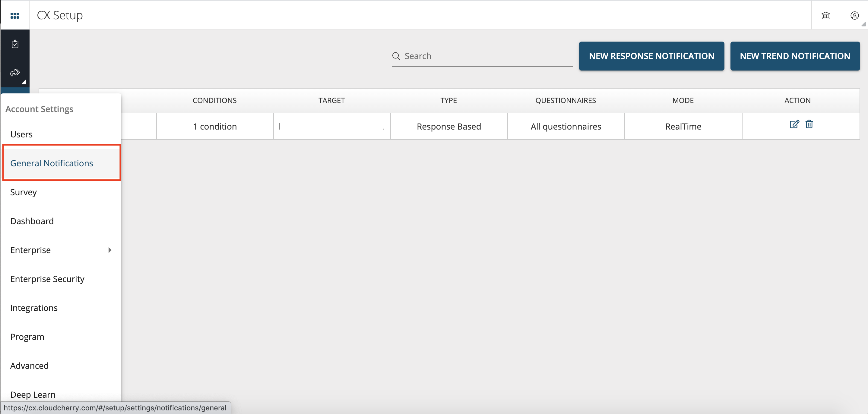Screen dimensions: 868x414
Task: Open the share arrow sidebar icon
Action: pyautogui.click(x=15, y=72)
